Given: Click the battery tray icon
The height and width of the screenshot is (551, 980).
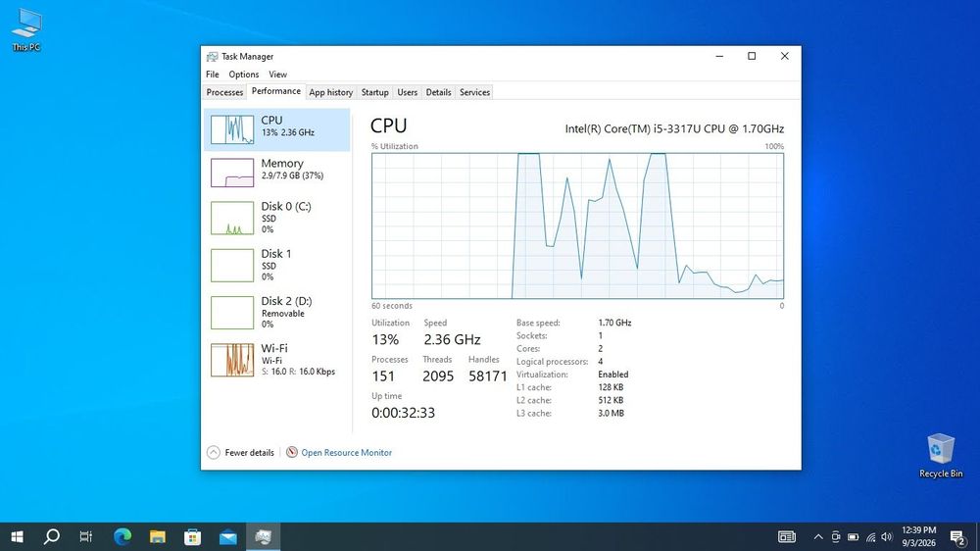Looking at the screenshot, I should [x=854, y=536].
